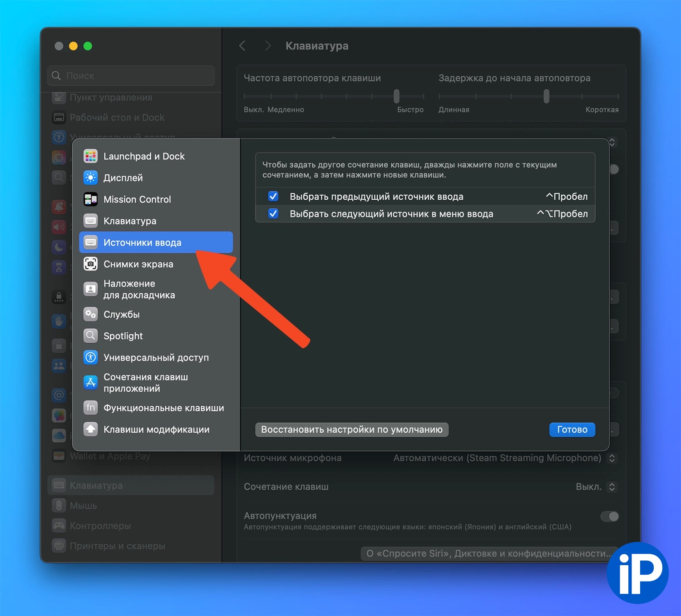Click the iCloud cloud icon in settings sidebar

click(59, 436)
